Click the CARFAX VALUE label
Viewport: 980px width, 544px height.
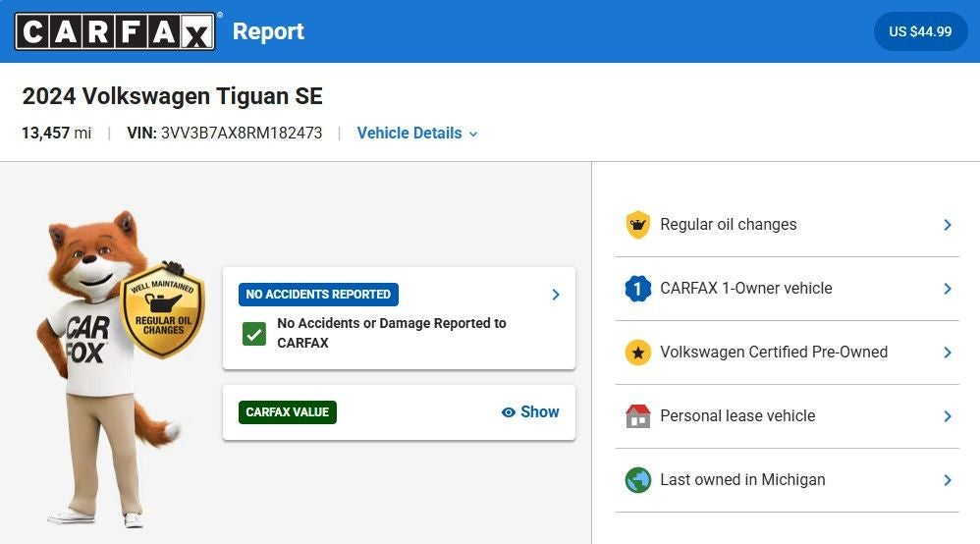[288, 412]
